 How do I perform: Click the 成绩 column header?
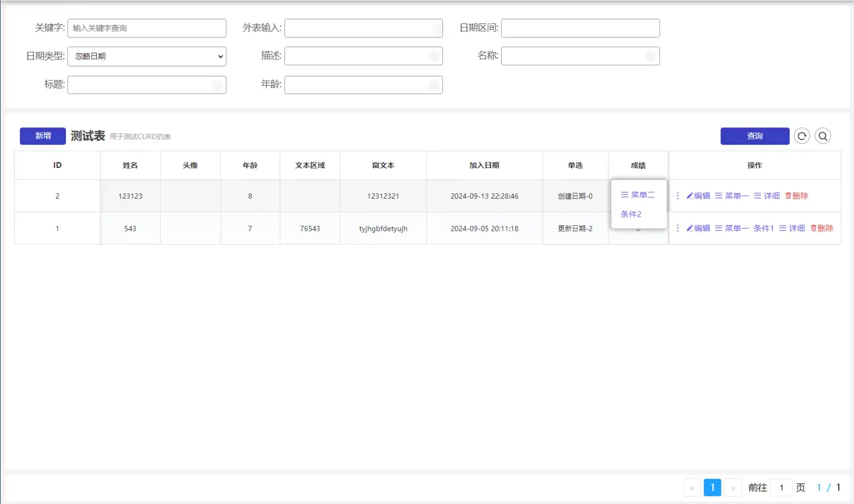[x=638, y=165]
